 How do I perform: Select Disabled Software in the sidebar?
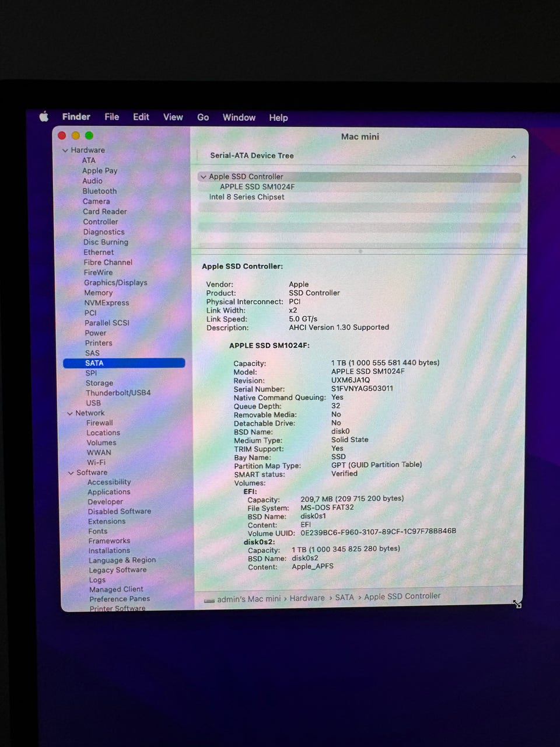coord(120,511)
